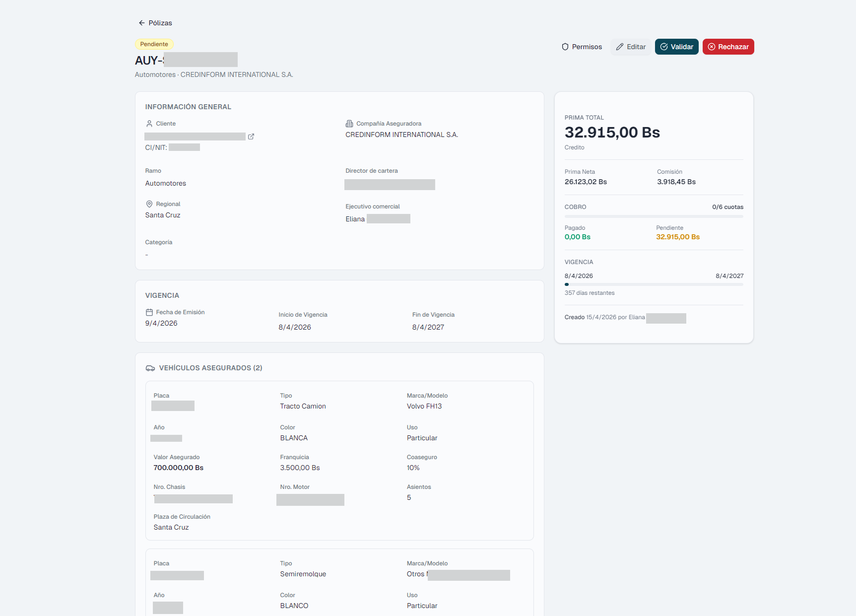856x616 pixels.
Task: Navigate back using the Pólizas link
Action: [x=160, y=23]
